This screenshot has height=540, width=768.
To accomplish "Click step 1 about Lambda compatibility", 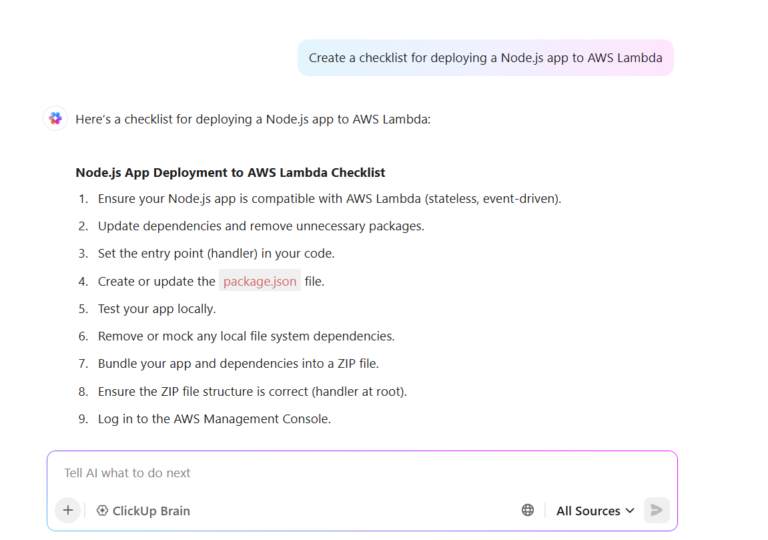I will (329, 198).
